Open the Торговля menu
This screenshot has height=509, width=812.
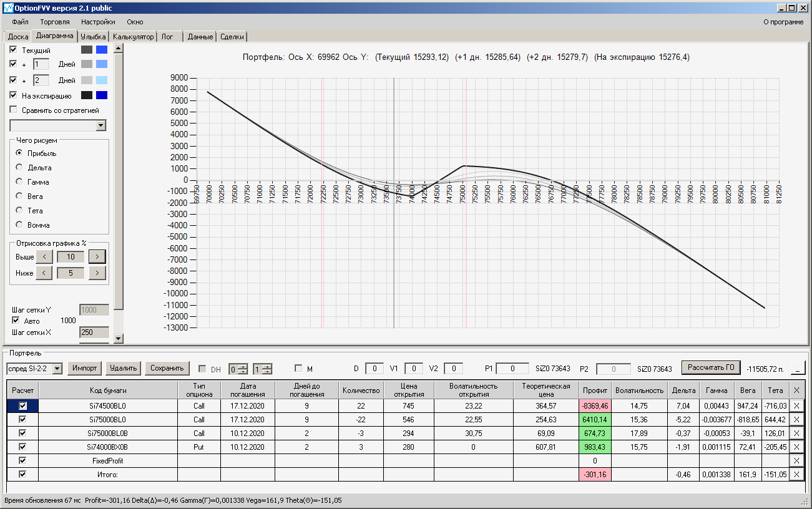point(55,22)
